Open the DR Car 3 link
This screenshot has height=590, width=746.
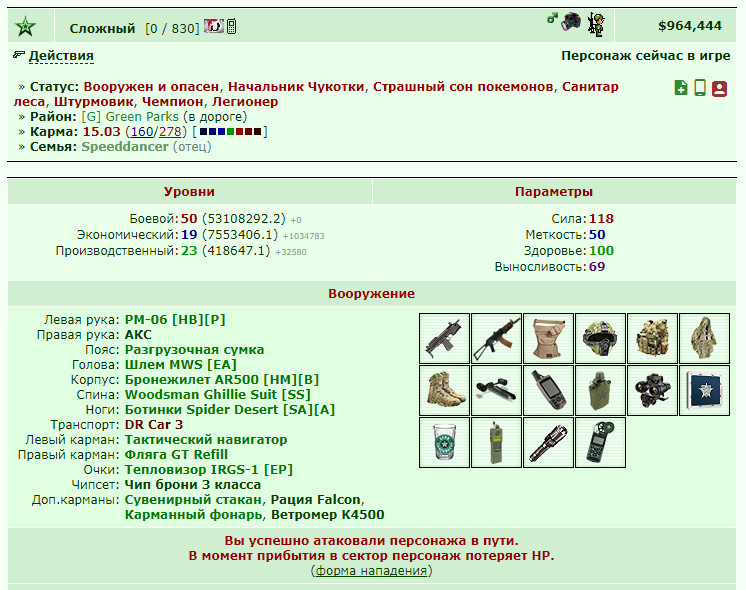click(x=154, y=425)
